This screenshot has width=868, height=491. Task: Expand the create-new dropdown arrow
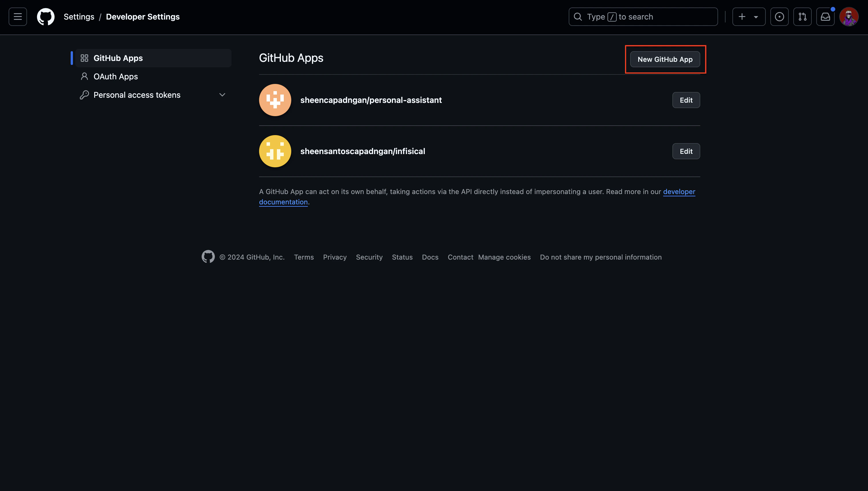point(756,17)
